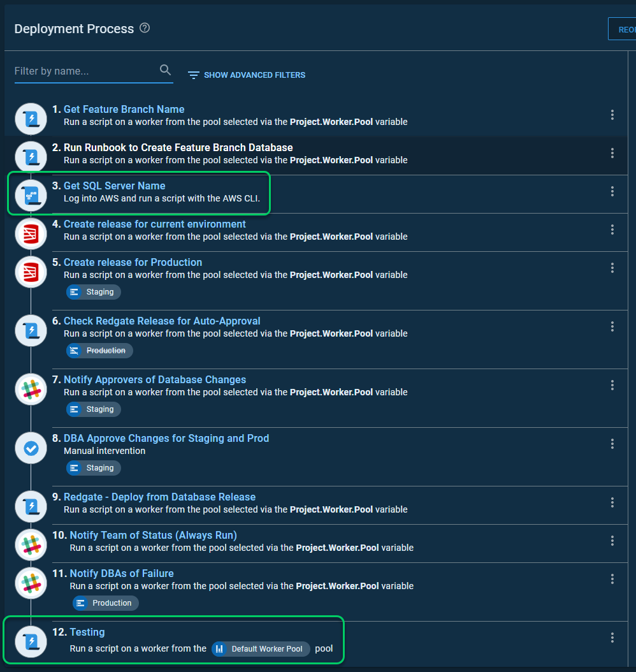636x672 pixels.
Task: Open overflow menu for Get SQL Server Name
Action: 612,191
